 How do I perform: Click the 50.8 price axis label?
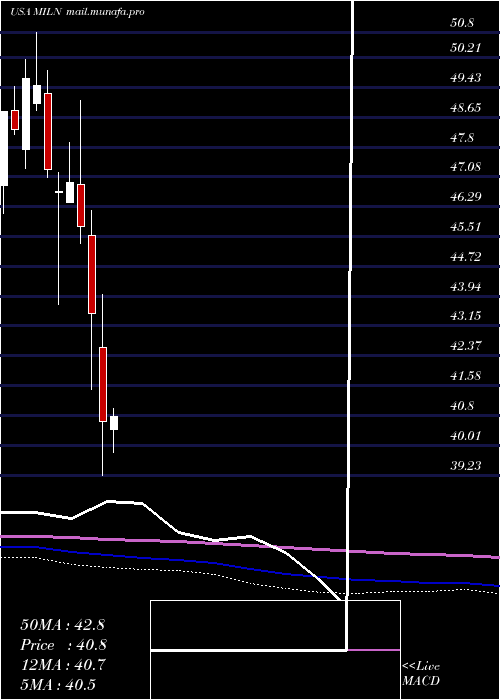pos(462,23)
